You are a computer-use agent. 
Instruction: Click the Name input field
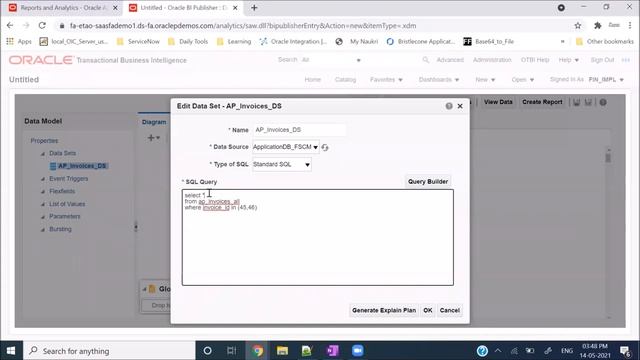[299, 130]
